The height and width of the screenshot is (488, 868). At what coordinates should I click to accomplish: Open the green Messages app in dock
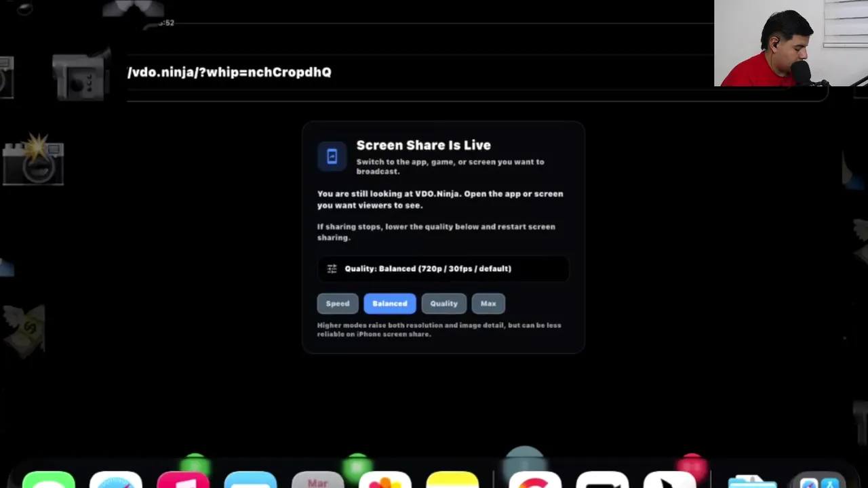pos(49,480)
